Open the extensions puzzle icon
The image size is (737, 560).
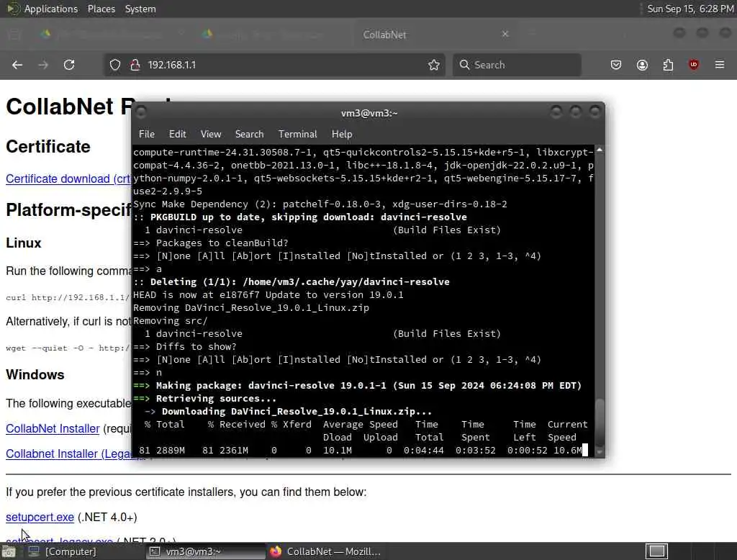click(x=668, y=65)
